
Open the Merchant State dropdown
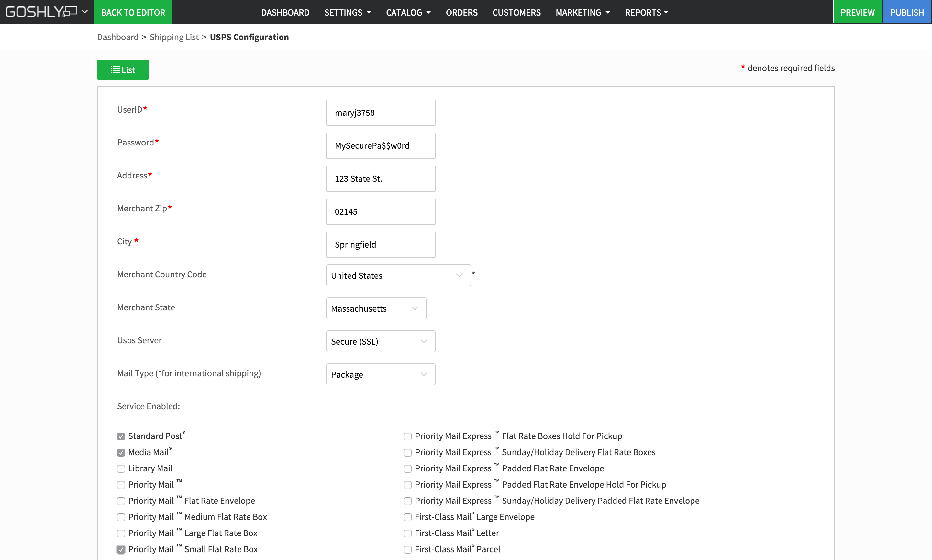click(376, 308)
